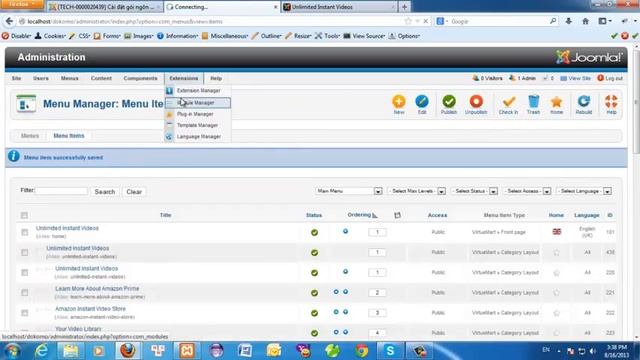This screenshot has width=640, height=360.
Task: Click the browser back arrow
Action: [9, 21]
